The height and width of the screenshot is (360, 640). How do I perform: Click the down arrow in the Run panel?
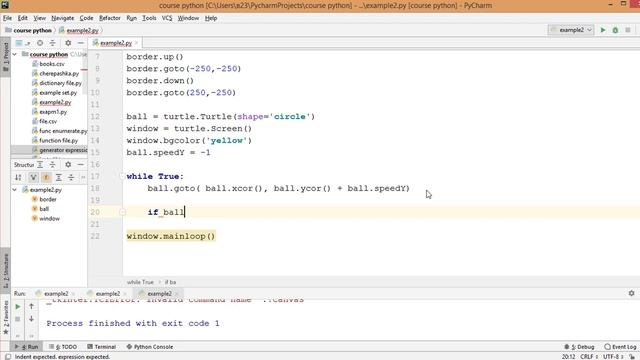[x=31, y=319]
